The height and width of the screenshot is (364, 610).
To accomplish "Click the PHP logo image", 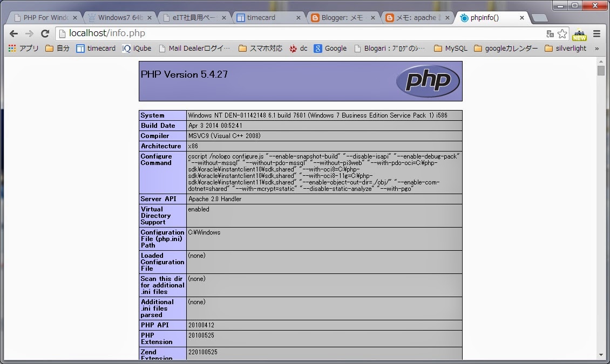I will tap(428, 81).
